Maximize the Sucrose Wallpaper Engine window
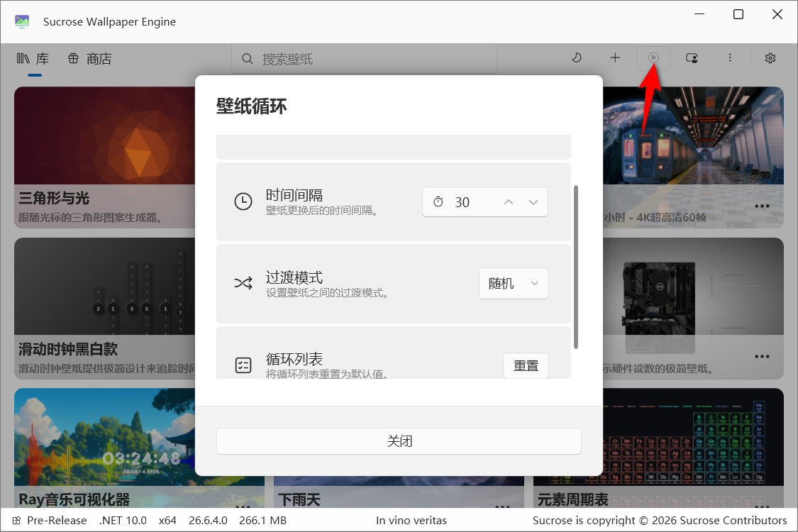798x532 pixels. [x=738, y=14]
